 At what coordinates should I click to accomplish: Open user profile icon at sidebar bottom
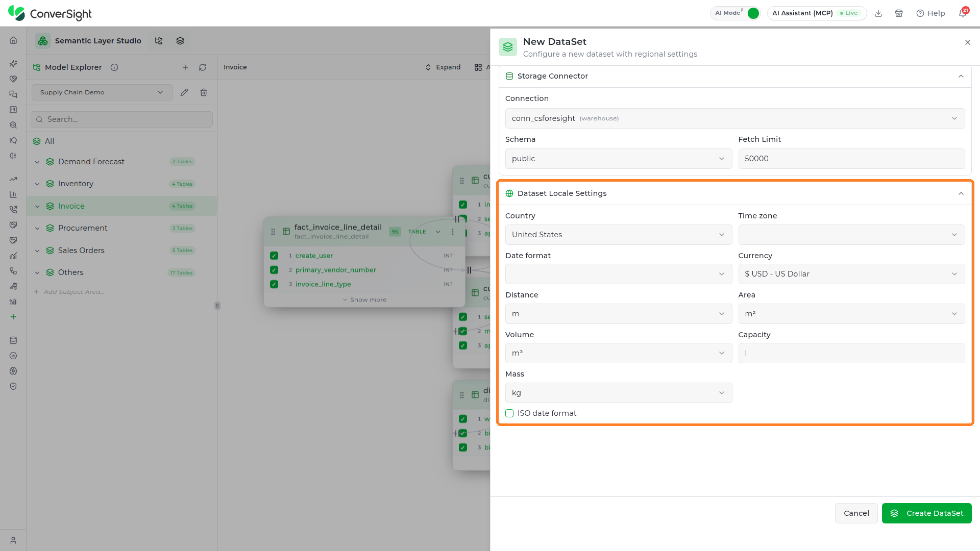[13, 540]
